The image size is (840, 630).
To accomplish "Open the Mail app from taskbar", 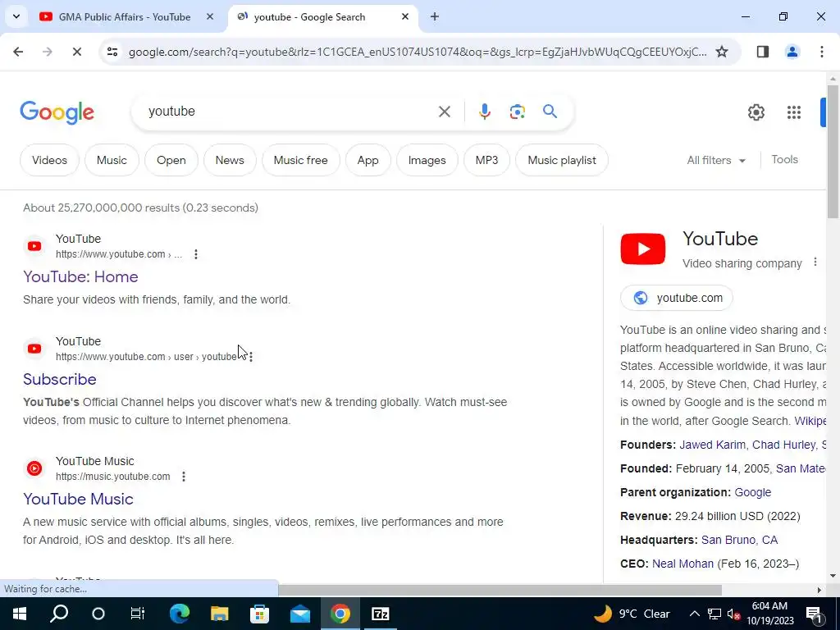I will (x=300, y=614).
